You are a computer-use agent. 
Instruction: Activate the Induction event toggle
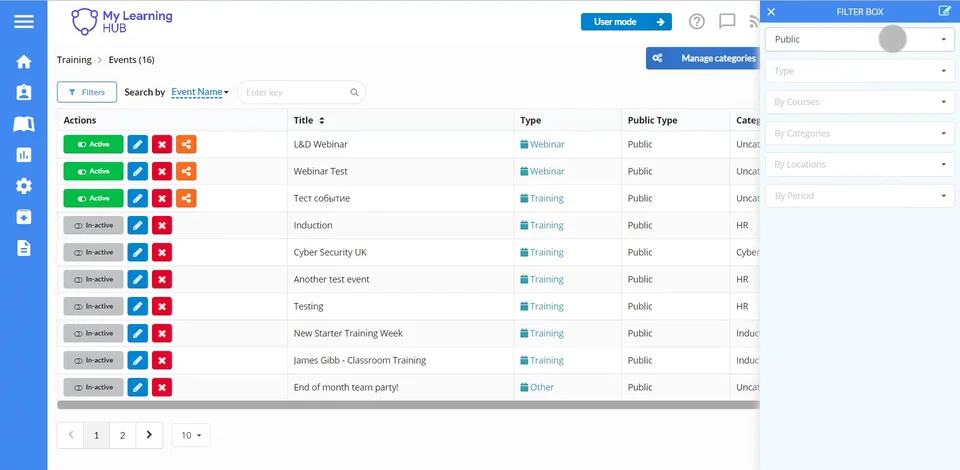tap(93, 225)
